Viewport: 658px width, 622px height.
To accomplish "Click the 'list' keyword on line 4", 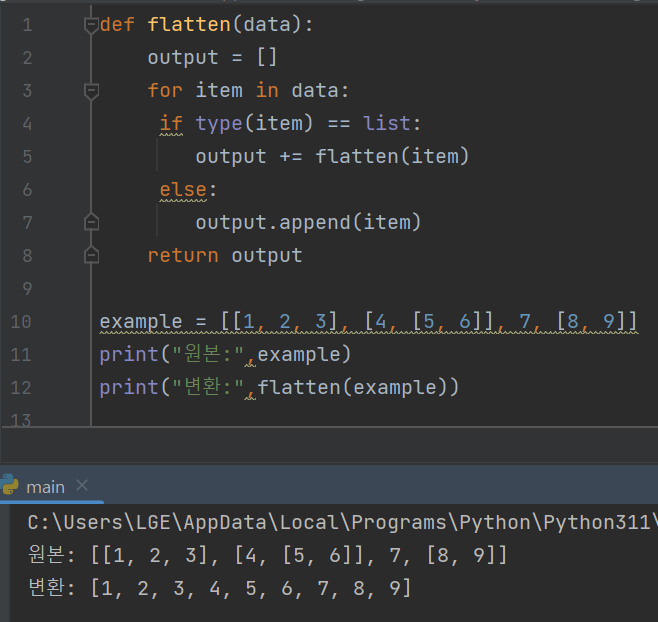I will tap(387, 123).
